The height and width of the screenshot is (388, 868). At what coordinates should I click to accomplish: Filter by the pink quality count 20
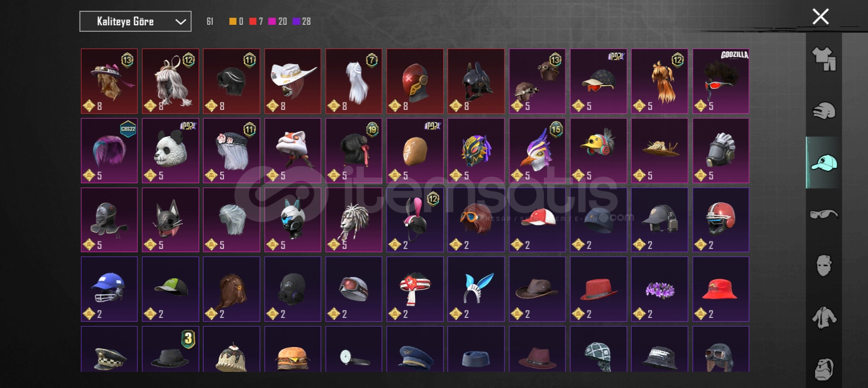tap(278, 22)
